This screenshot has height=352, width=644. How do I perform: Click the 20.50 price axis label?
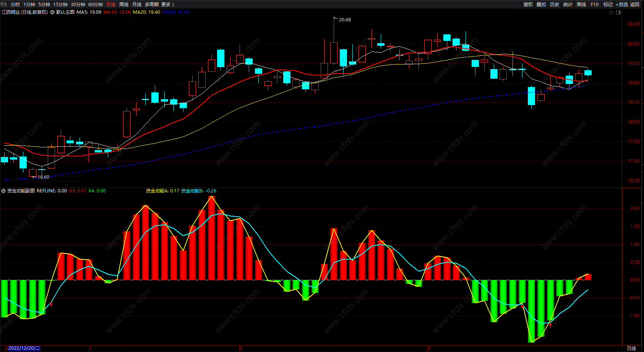point(634,24)
